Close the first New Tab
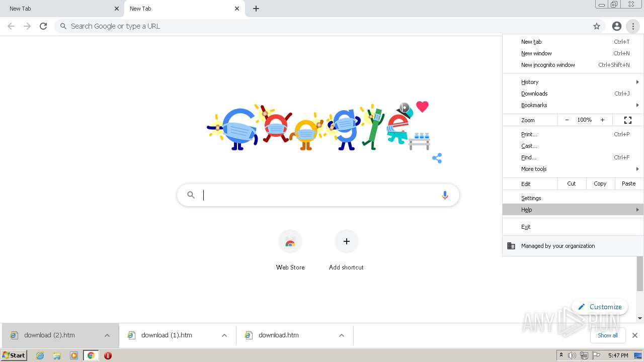Screen dimensions: 644x362 click(117, 9)
